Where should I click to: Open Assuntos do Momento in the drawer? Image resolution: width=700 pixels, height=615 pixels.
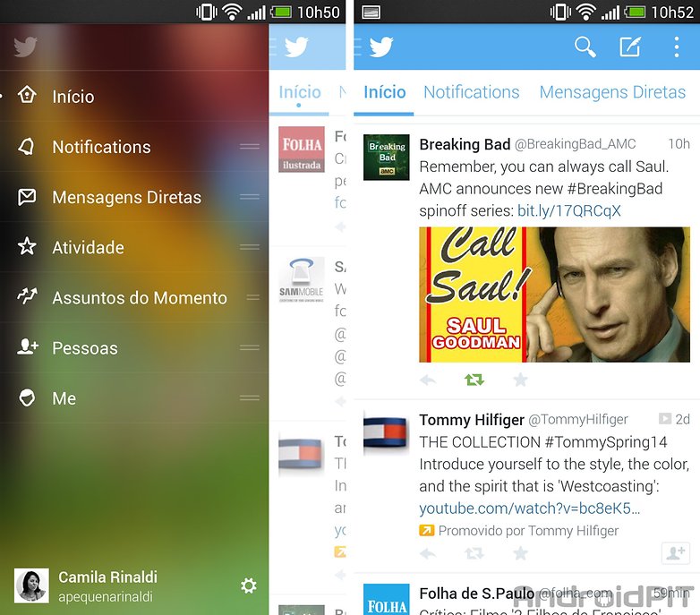pos(134,297)
